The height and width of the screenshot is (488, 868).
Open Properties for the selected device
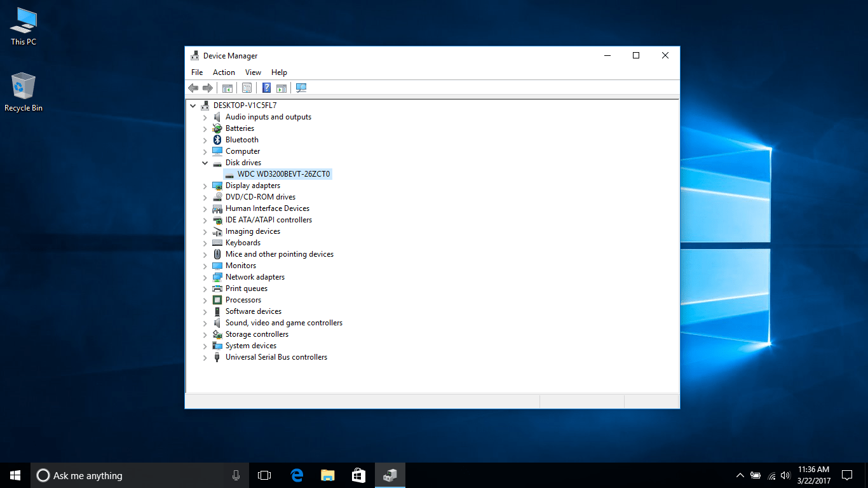[247, 88]
